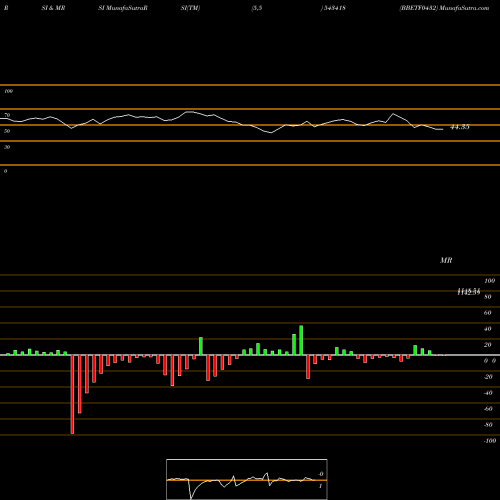Image resolution: width=500 pixels, height=500 pixels.
Task: Click the tallest red histogram bar
Action: 72,394
